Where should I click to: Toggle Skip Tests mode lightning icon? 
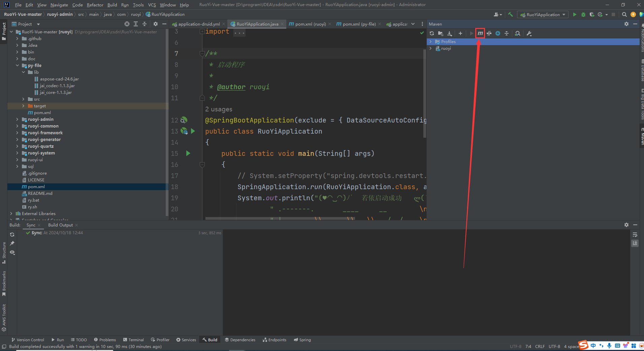pos(498,33)
